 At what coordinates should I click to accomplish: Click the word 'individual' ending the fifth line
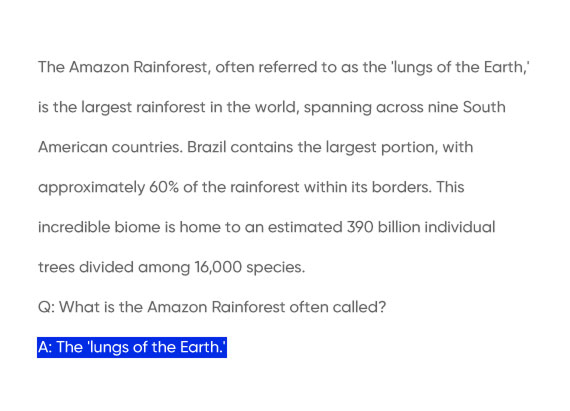point(460,227)
